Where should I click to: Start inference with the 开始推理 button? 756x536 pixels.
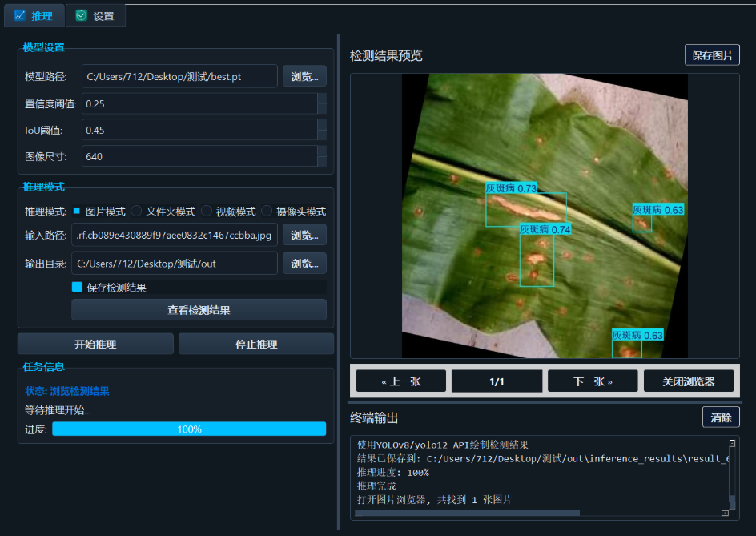point(94,343)
